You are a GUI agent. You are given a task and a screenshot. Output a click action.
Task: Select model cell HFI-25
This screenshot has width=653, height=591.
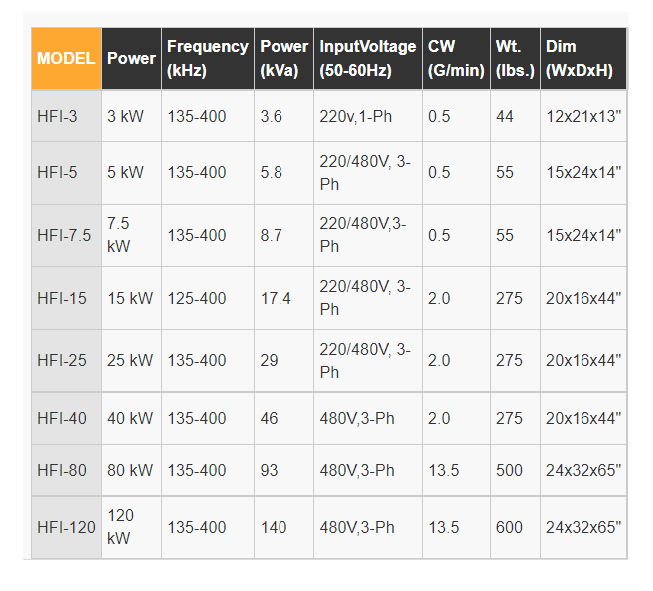66,360
